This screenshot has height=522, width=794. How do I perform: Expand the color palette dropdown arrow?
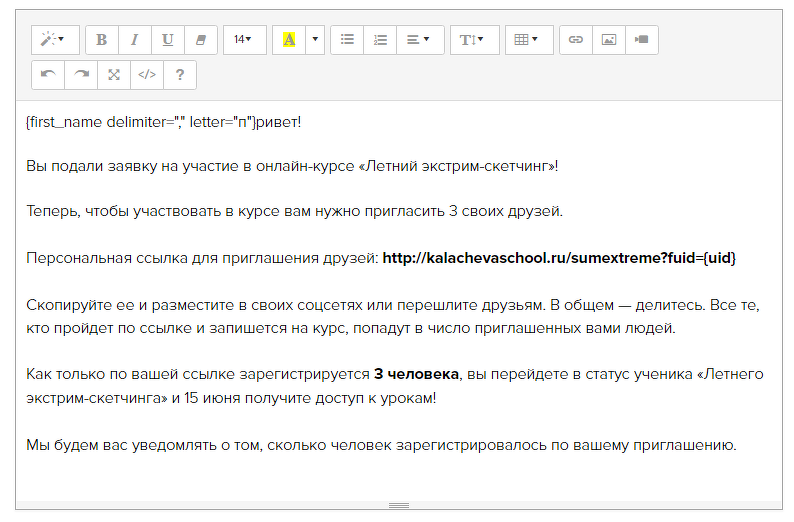click(316, 40)
